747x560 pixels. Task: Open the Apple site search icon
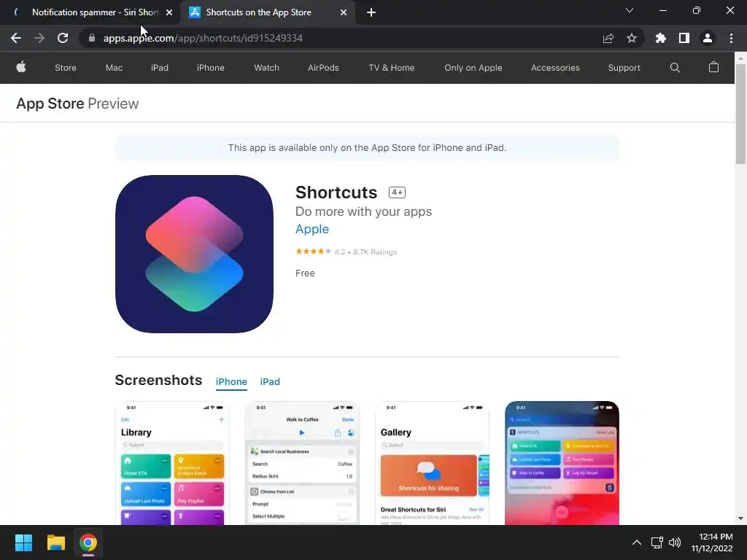[675, 68]
